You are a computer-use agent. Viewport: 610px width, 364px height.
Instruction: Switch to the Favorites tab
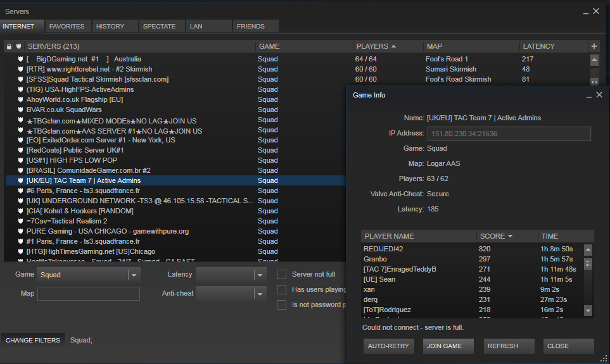pyautogui.click(x=67, y=27)
